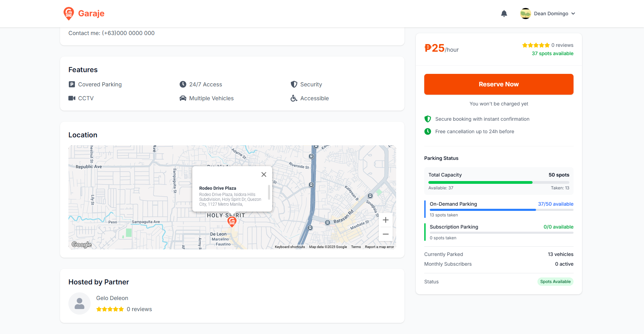Click the On-Demand Parking availability bar

click(501, 210)
